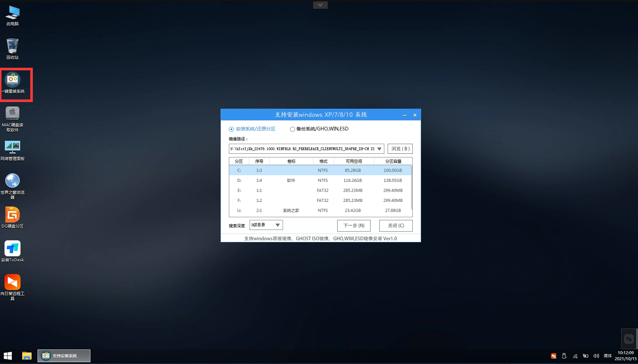Switch to the 支持安装系统 taskbar item
Screen dimensions: 638x364
pos(64,356)
